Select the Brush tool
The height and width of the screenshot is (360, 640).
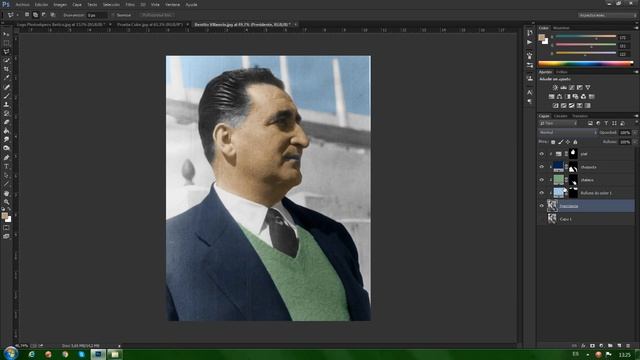click(x=6, y=96)
